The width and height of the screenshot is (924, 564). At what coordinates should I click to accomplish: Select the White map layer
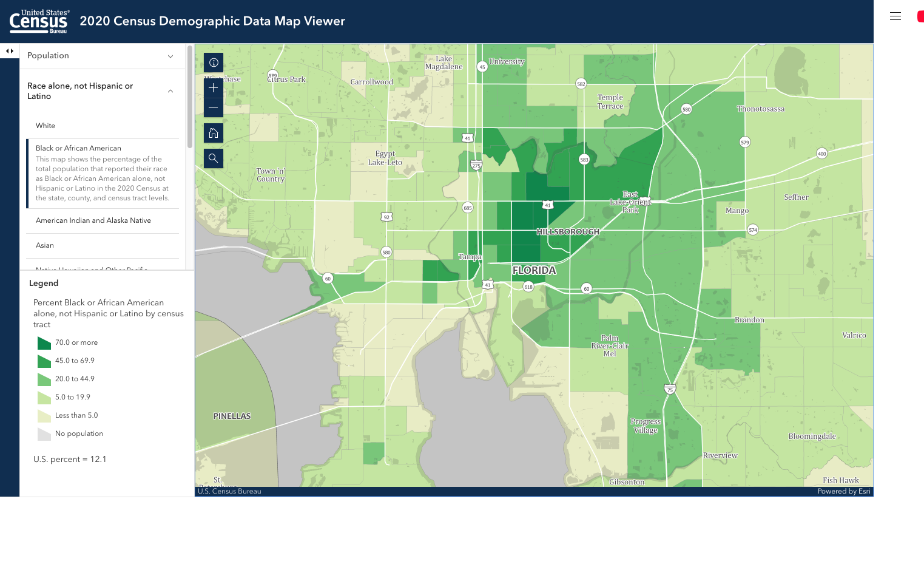click(46, 126)
